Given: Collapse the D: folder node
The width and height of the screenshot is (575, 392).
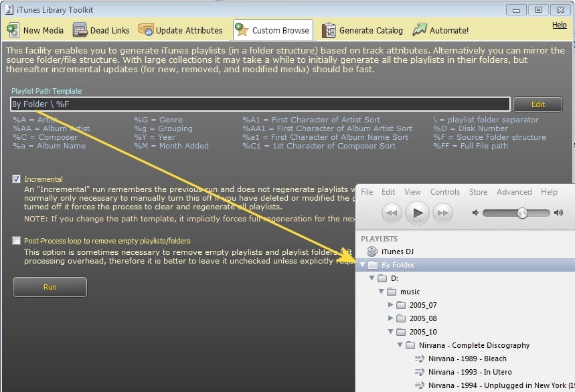Looking at the screenshot, I should 372,278.
